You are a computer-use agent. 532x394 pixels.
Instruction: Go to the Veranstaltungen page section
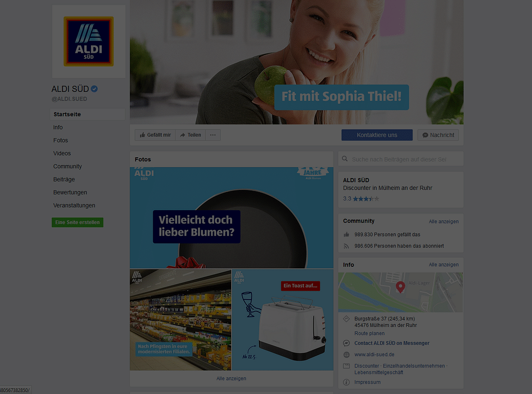click(x=74, y=206)
